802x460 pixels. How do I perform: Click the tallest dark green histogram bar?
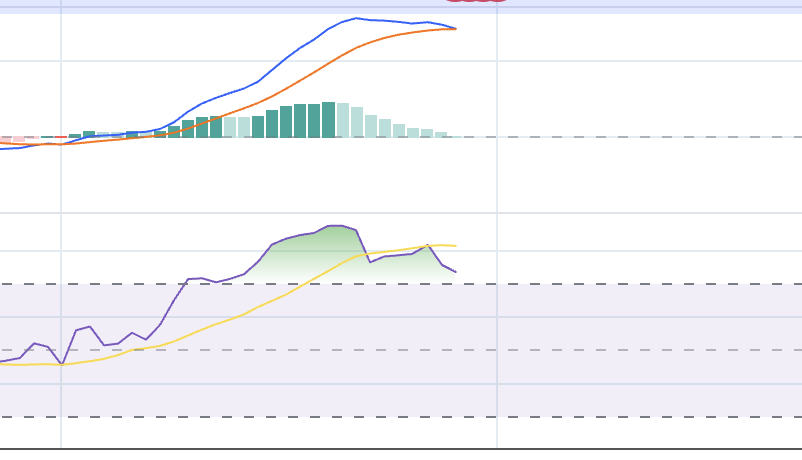click(328, 120)
